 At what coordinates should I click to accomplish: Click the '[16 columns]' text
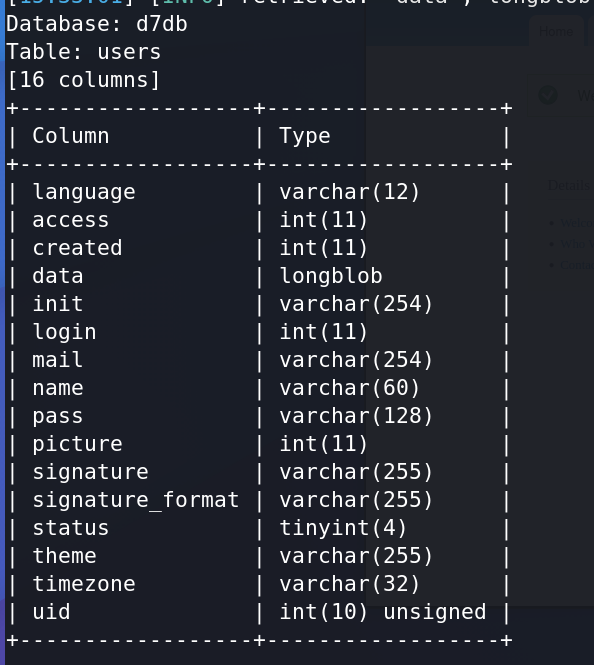click(84, 80)
